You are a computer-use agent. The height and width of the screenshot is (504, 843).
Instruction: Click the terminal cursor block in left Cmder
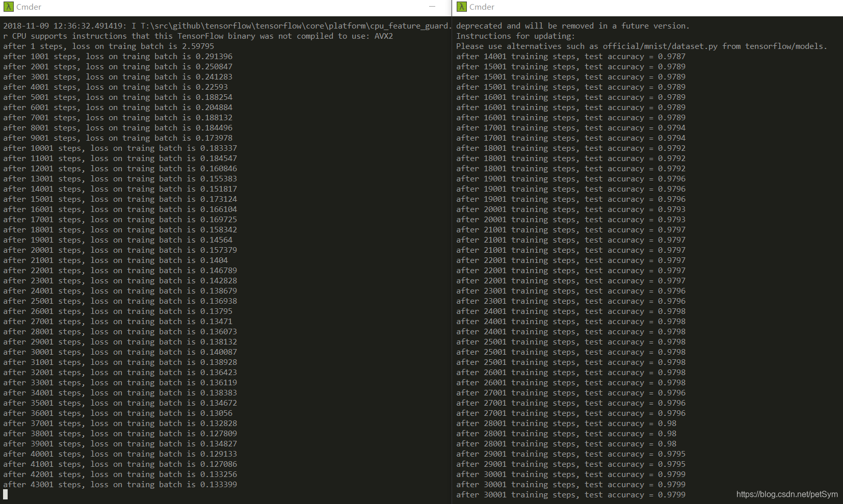(x=5, y=494)
